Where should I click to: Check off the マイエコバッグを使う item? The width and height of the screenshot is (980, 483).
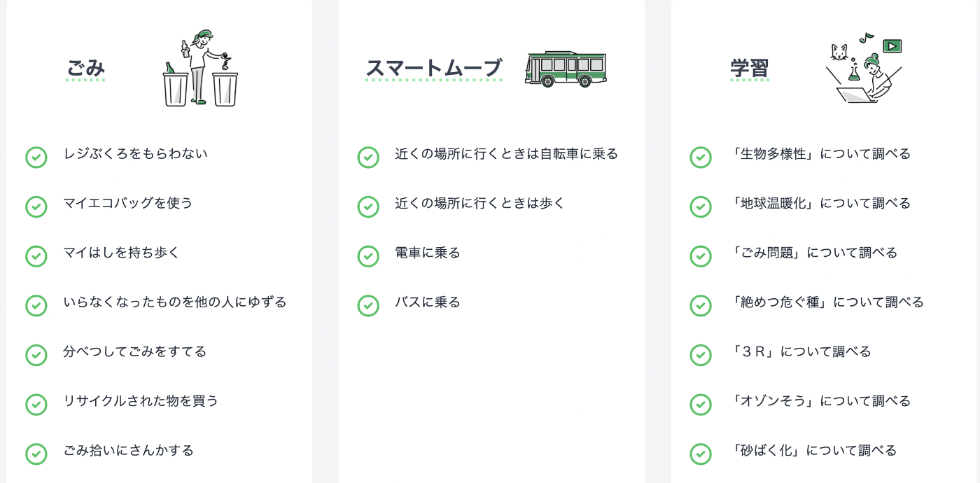(36, 206)
